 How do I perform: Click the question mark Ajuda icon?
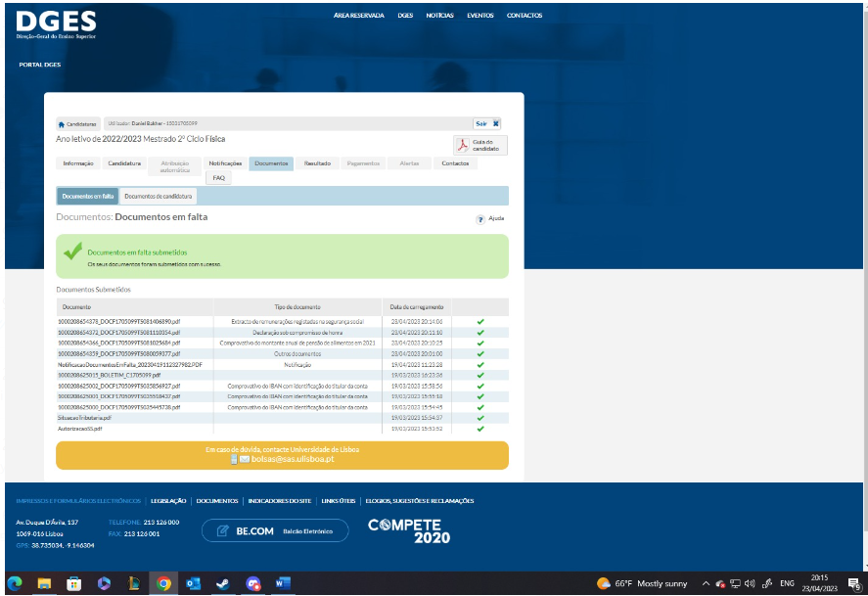[480, 219]
